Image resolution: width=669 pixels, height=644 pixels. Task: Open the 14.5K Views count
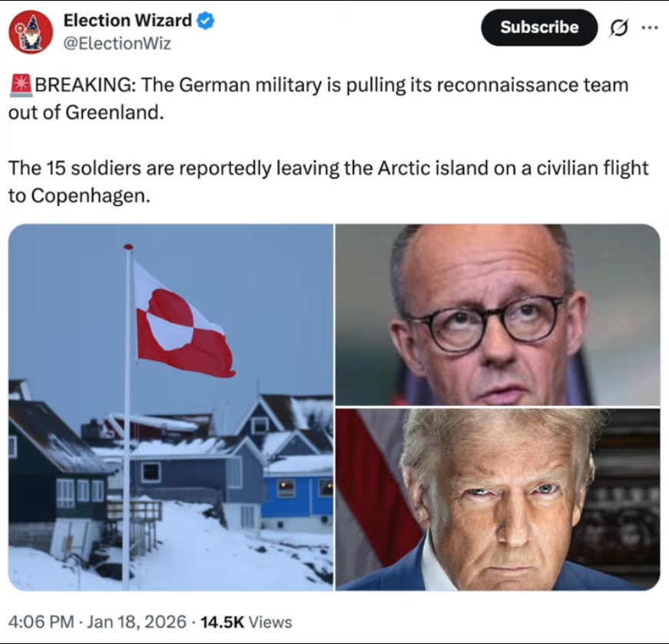coord(247,622)
